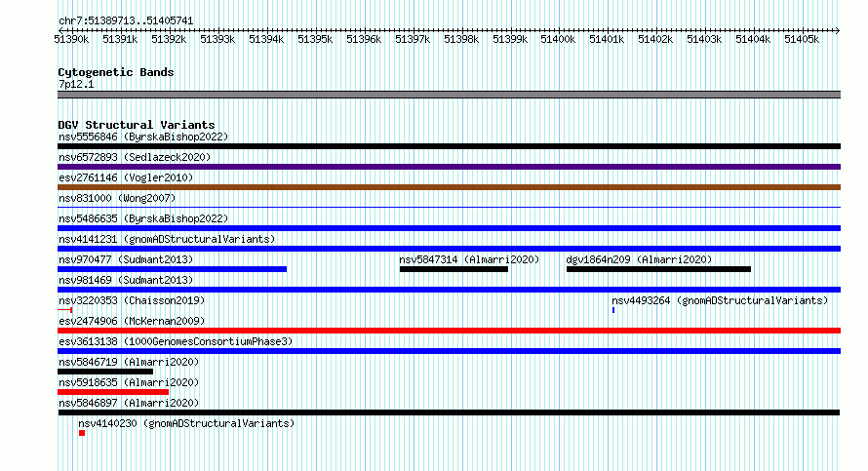Viewport: 868px width, 471px height.
Task: Click the black nsv5847314 variant bar
Action: (454, 269)
